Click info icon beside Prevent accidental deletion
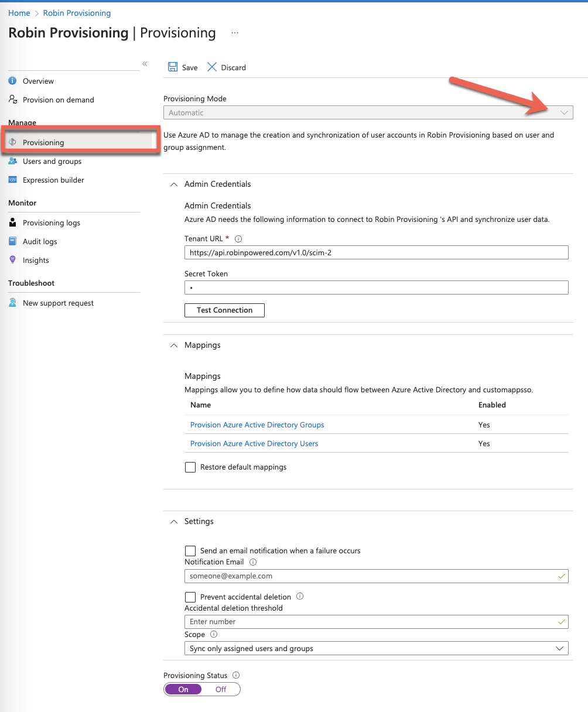 (300, 597)
